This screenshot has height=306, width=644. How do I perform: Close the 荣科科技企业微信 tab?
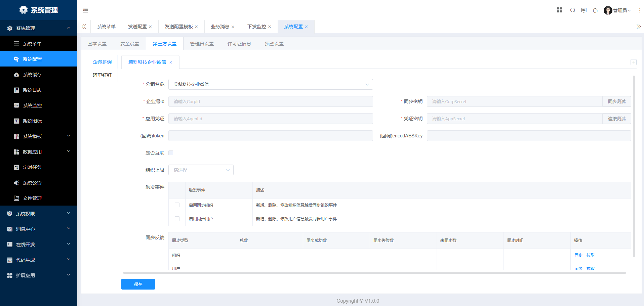(171, 62)
